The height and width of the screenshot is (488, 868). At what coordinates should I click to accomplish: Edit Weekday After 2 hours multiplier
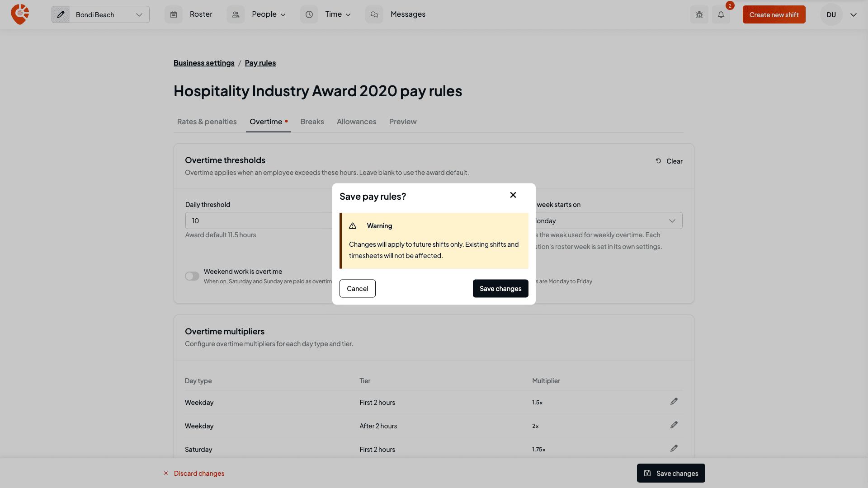point(674,425)
